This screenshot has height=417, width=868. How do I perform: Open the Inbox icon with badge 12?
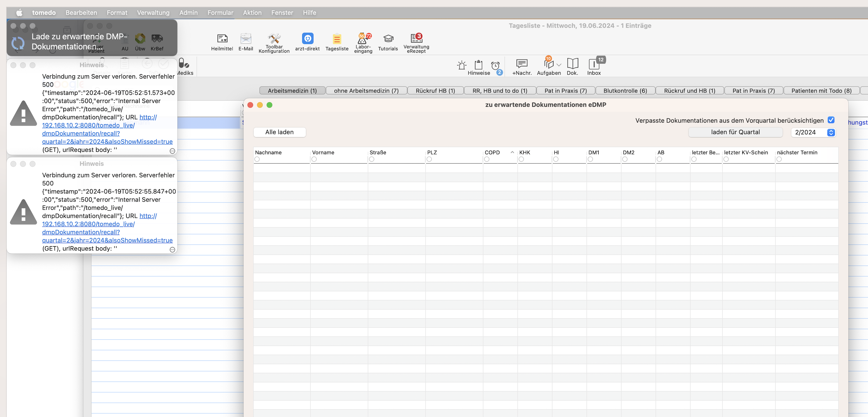(x=594, y=67)
